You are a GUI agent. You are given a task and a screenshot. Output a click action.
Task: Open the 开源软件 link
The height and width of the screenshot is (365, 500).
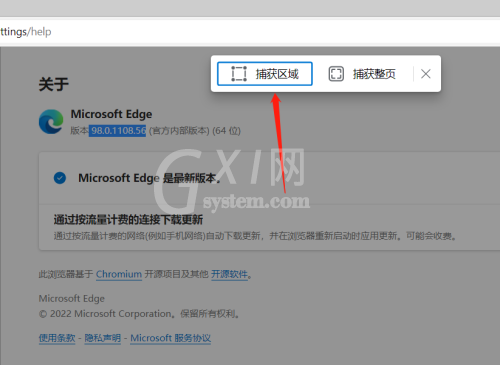(229, 274)
